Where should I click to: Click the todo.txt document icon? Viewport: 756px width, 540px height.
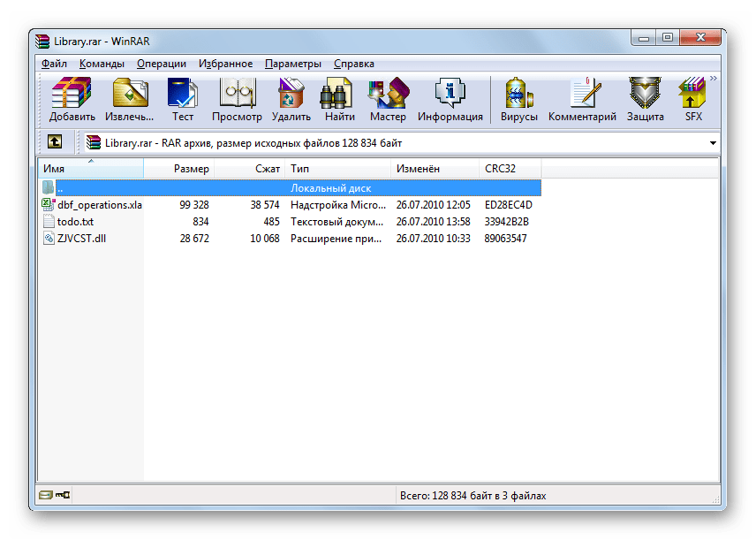pyautogui.click(x=49, y=222)
